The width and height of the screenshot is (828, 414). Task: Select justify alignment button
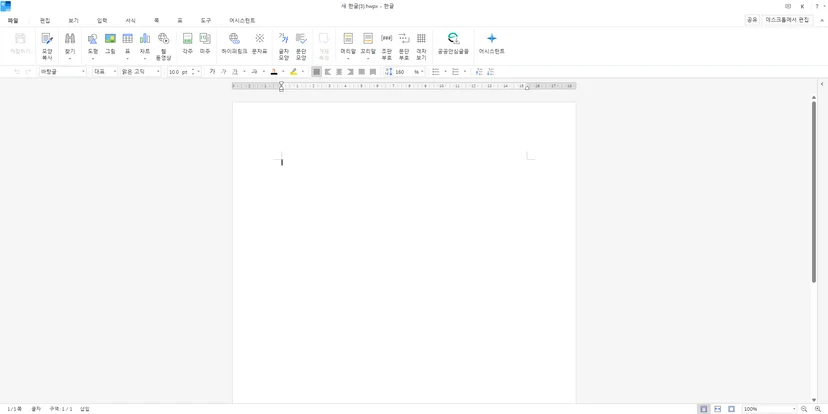[316, 72]
